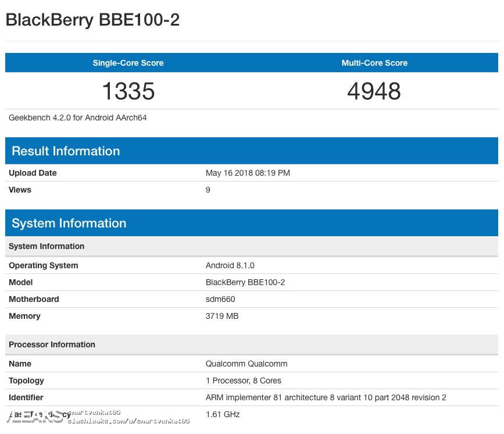
Task: Select the Single-Core Score header
Action: [128, 63]
